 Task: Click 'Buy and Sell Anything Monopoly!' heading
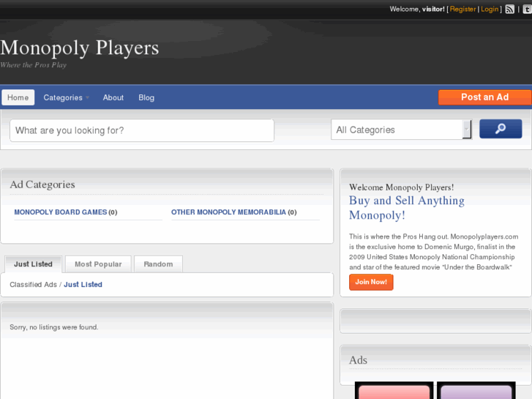click(x=407, y=207)
